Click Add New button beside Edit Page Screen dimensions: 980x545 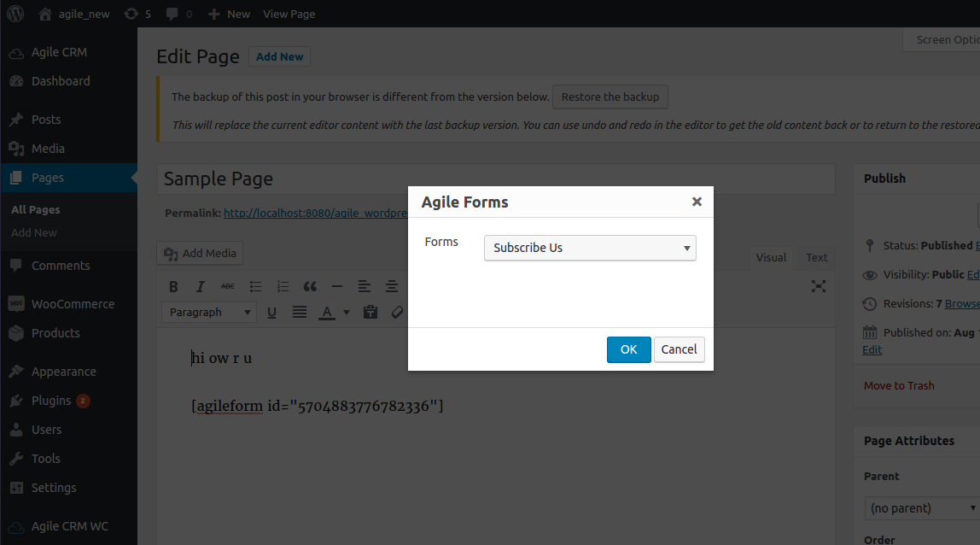279,56
